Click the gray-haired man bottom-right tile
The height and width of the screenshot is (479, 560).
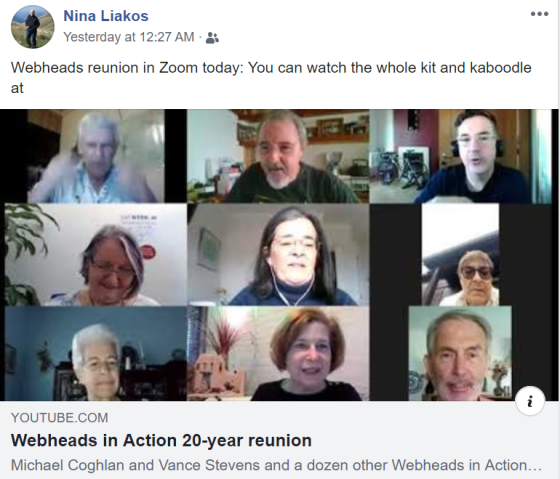tap(460, 353)
